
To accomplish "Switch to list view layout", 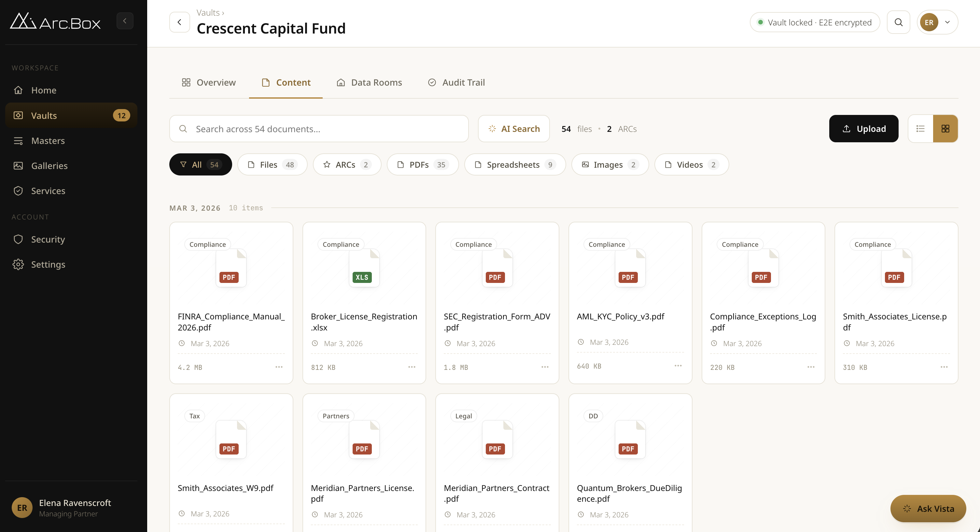I will [920, 128].
